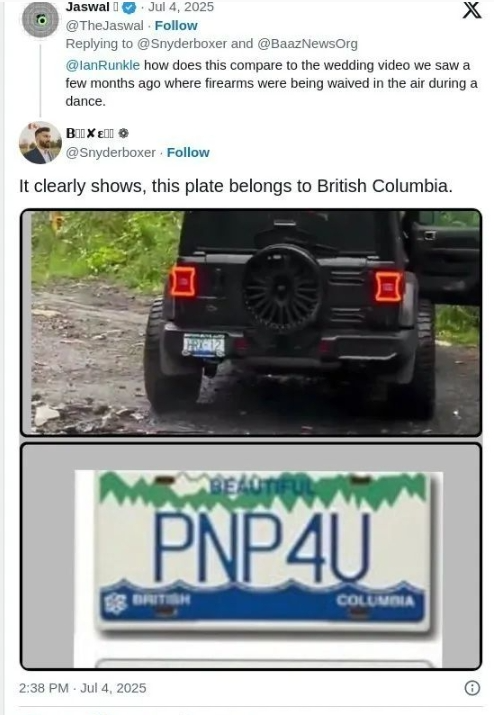The height and width of the screenshot is (715, 494).
Task: Open the @IanRunkle mention link
Action: [103, 65]
